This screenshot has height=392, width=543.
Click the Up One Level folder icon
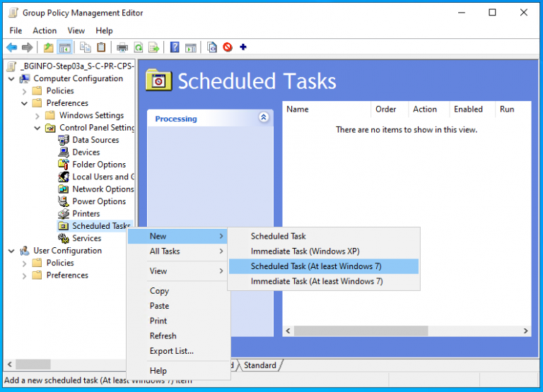pos(48,47)
